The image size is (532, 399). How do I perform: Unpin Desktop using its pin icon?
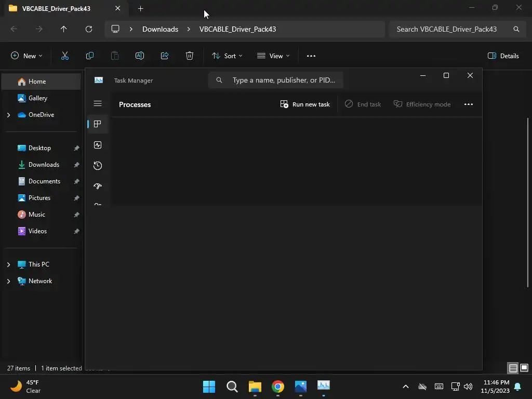(77, 148)
